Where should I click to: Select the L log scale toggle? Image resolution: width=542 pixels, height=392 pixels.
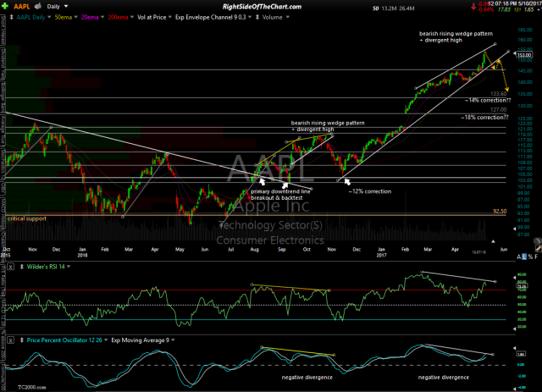pyautogui.click(x=524, y=257)
